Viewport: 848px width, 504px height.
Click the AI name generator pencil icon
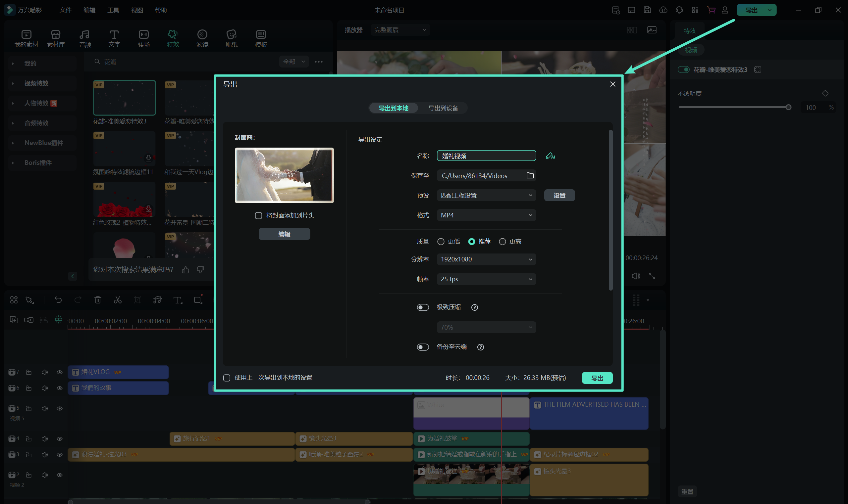point(550,156)
